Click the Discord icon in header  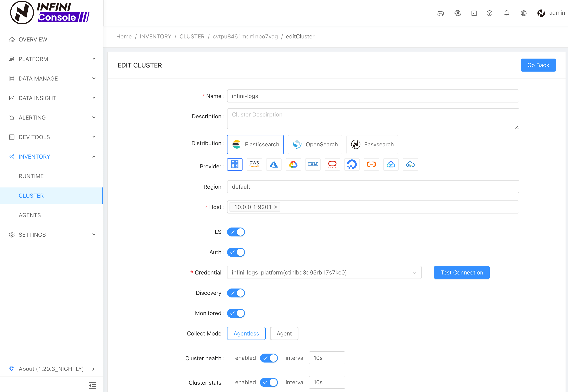pyautogui.click(x=441, y=13)
